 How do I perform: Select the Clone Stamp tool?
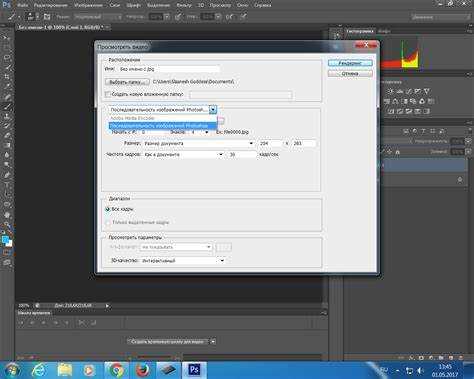coord(7,116)
